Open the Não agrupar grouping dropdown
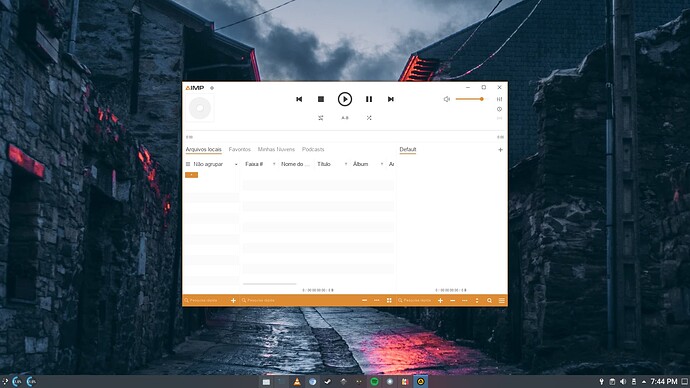690x388 pixels. pyautogui.click(x=212, y=164)
